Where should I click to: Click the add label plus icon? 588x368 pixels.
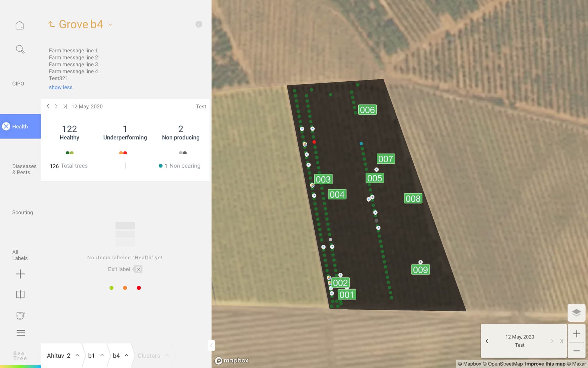(20, 274)
